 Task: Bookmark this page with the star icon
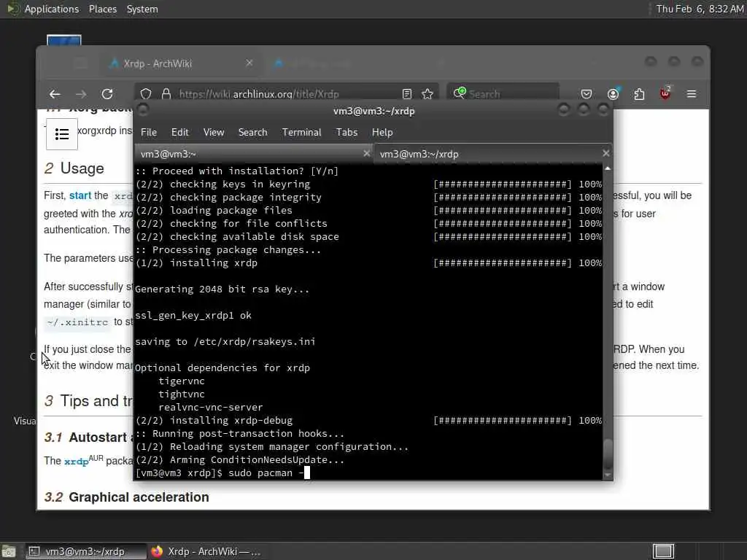click(427, 94)
